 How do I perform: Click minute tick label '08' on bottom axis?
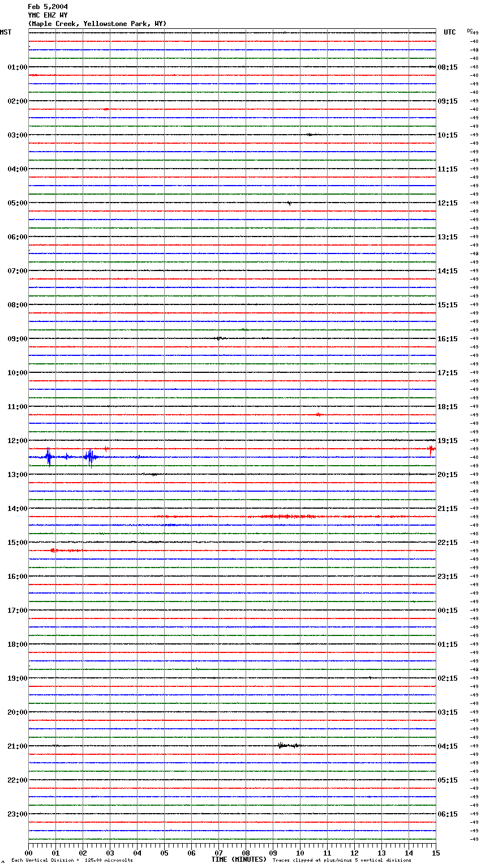[246, 853]
